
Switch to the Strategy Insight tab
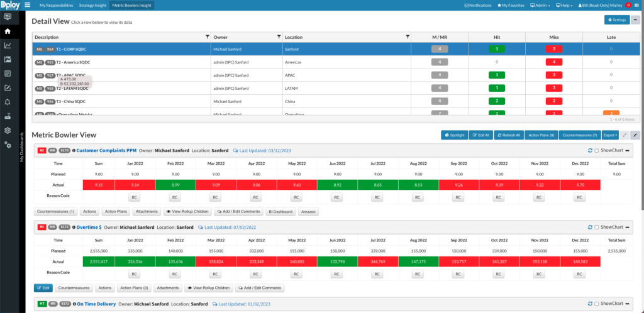[92, 5]
